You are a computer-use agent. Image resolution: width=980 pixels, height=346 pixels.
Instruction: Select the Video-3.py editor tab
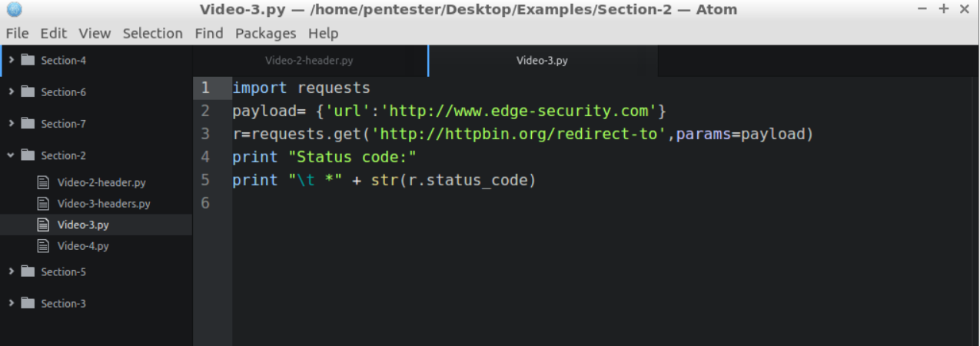point(543,60)
